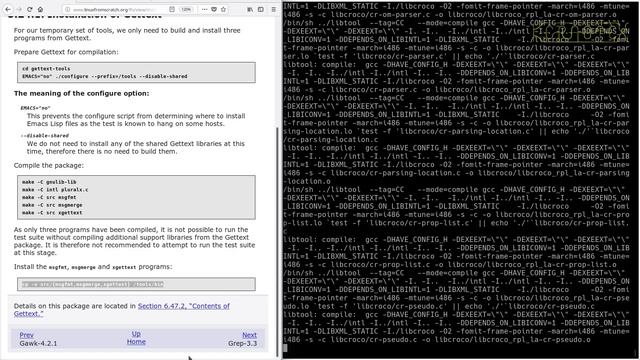Click the 'make -C src msgfmt' line

pos(49,197)
